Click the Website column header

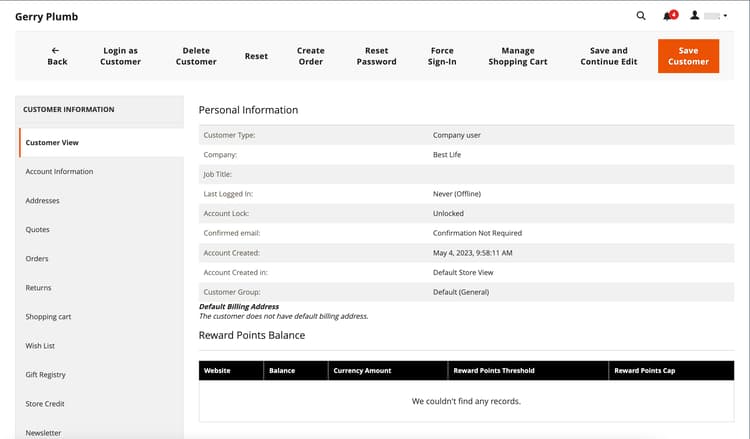click(231, 371)
